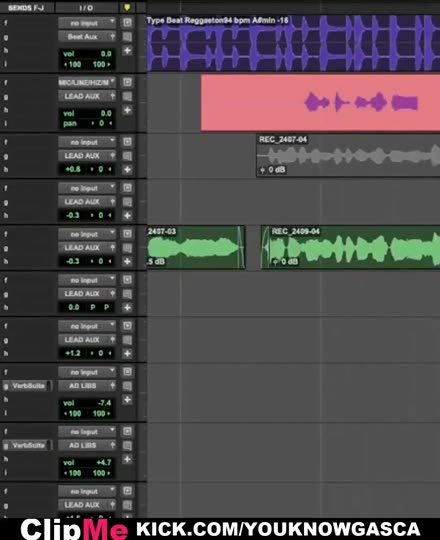This screenshot has height=540, width=440.
Task: Click the yellow marker icon in the header
Action: point(127,7)
